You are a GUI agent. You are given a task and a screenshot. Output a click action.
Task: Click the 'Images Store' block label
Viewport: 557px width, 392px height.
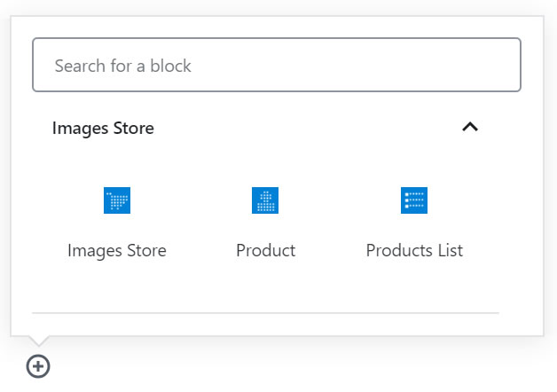point(117,251)
